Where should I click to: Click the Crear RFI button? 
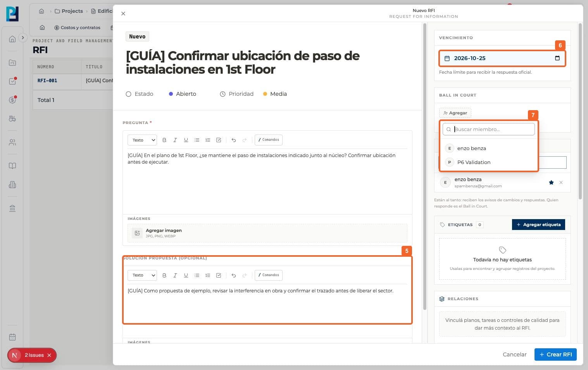[555, 354]
